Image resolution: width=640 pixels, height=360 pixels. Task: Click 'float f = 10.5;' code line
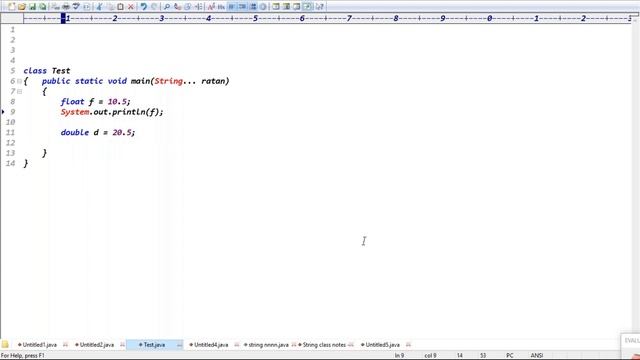[96, 102]
